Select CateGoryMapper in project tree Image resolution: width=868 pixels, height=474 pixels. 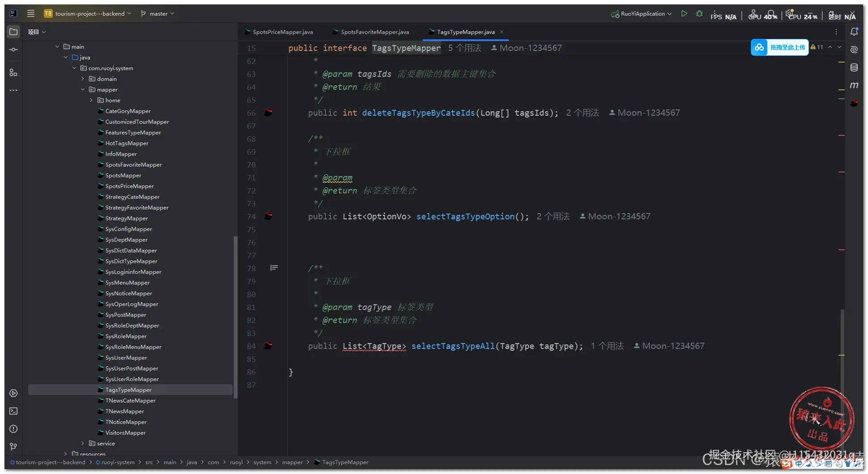pyautogui.click(x=128, y=111)
